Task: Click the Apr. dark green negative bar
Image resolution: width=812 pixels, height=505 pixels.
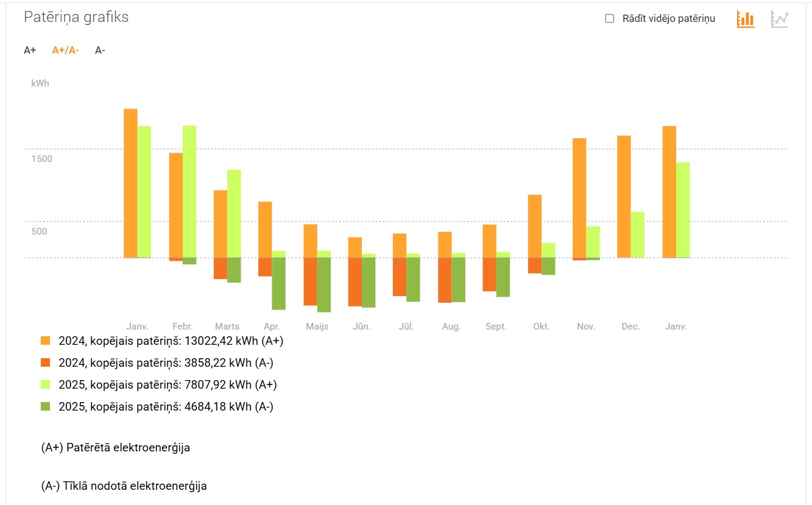Action: (278, 283)
